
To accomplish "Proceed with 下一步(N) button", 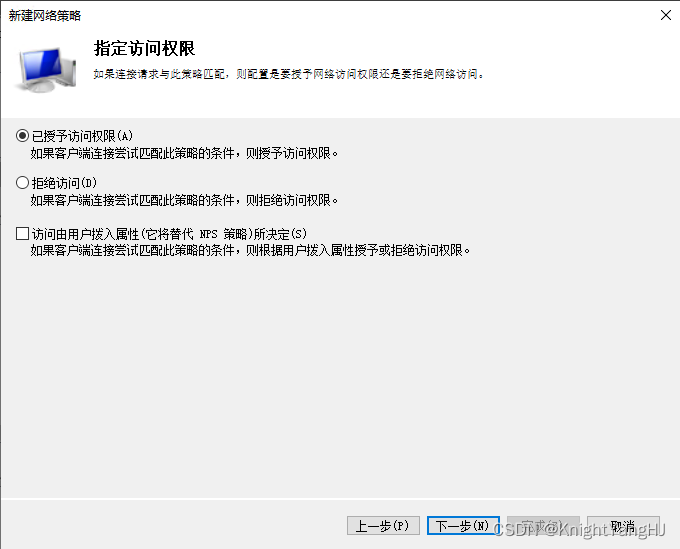I will pyautogui.click(x=463, y=526).
